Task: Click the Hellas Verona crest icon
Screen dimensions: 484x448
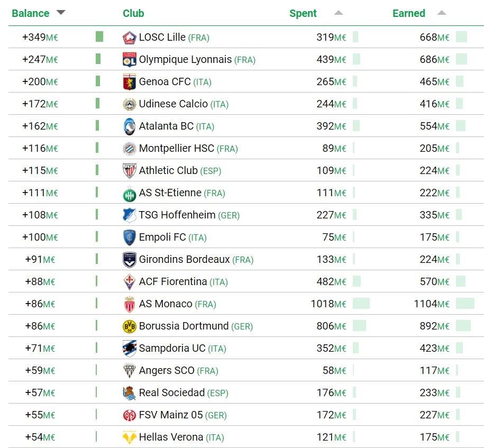Action: 129,437
